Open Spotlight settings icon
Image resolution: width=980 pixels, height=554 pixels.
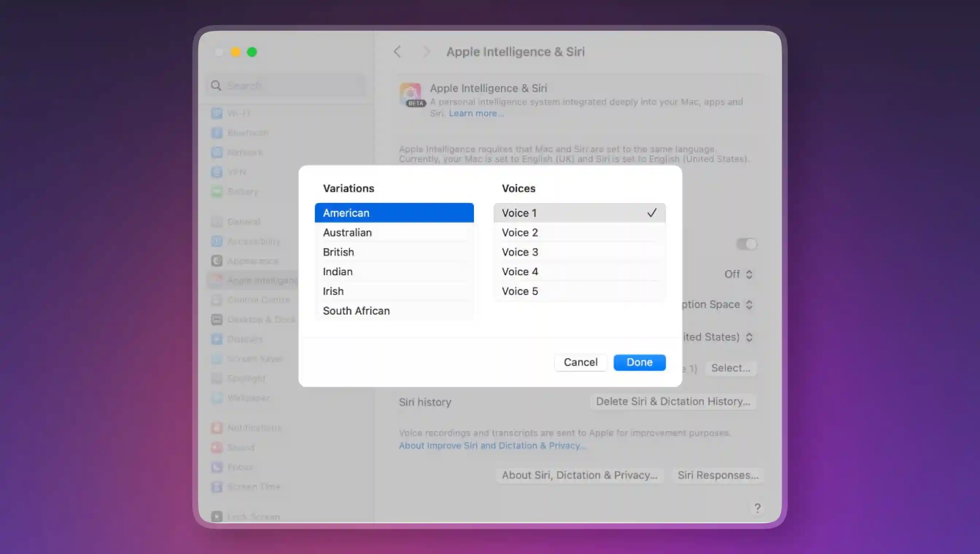tap(217, 378)
